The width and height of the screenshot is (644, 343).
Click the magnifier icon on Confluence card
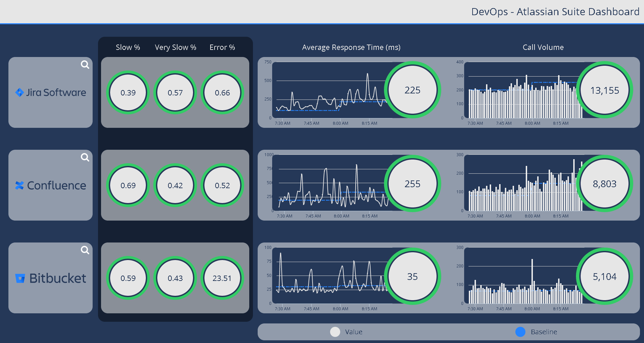point(85,157)
